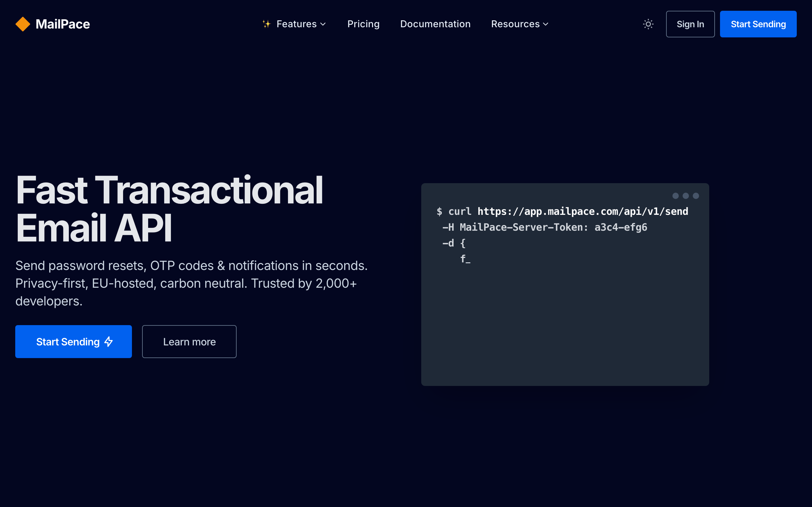Open the Pricing page
812x507 pixels.
[x=363, y=24]
